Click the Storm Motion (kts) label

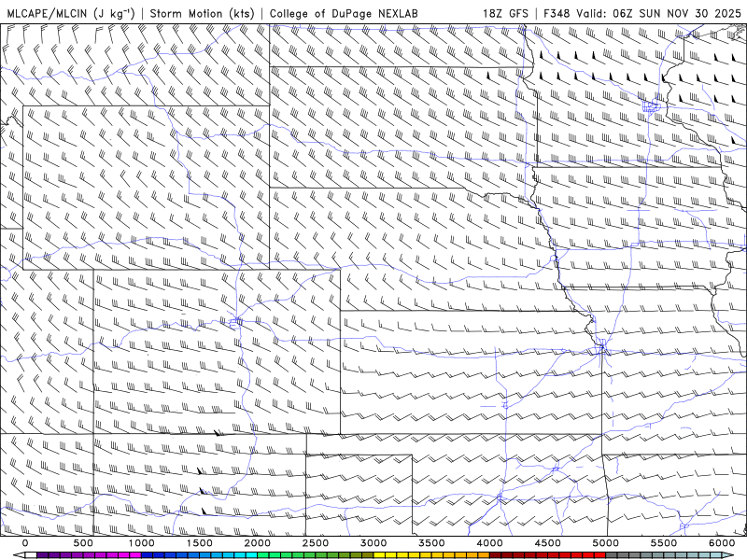click(x=202, y=13)
